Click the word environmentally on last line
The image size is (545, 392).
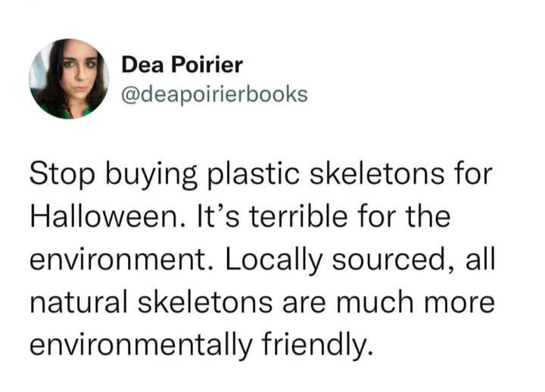(x=141, y=345)
